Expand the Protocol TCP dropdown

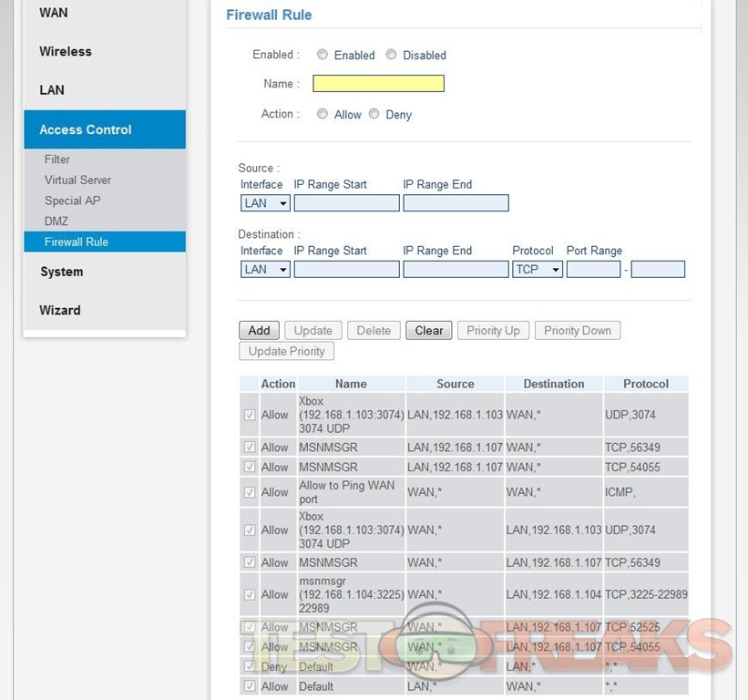537,270
